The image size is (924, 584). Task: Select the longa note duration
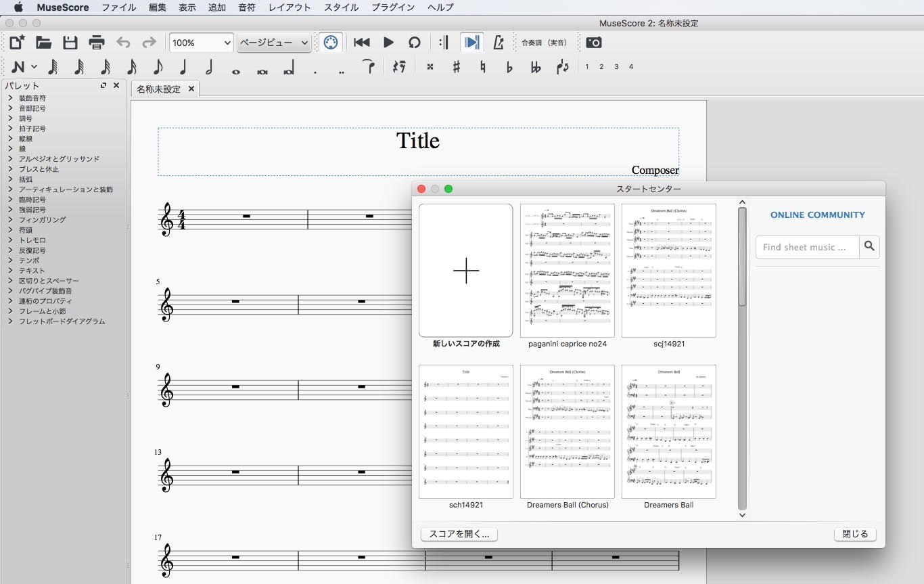tap(289, 68)
